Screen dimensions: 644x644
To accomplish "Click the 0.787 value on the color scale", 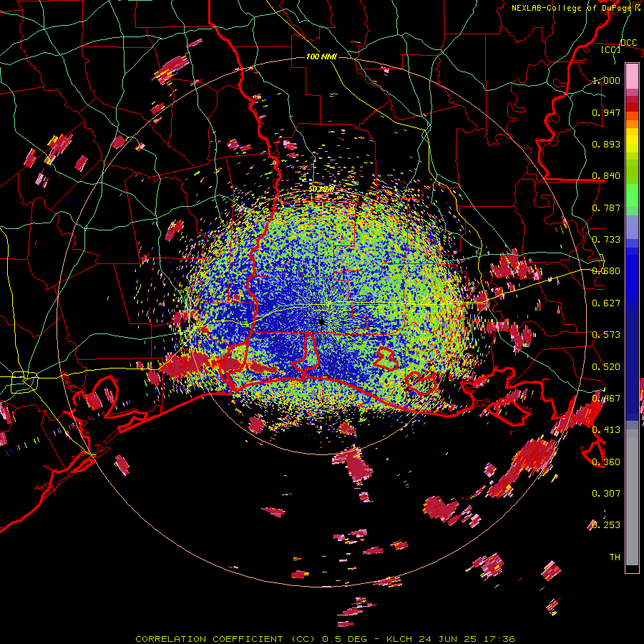I will click(x=606, y=208).
